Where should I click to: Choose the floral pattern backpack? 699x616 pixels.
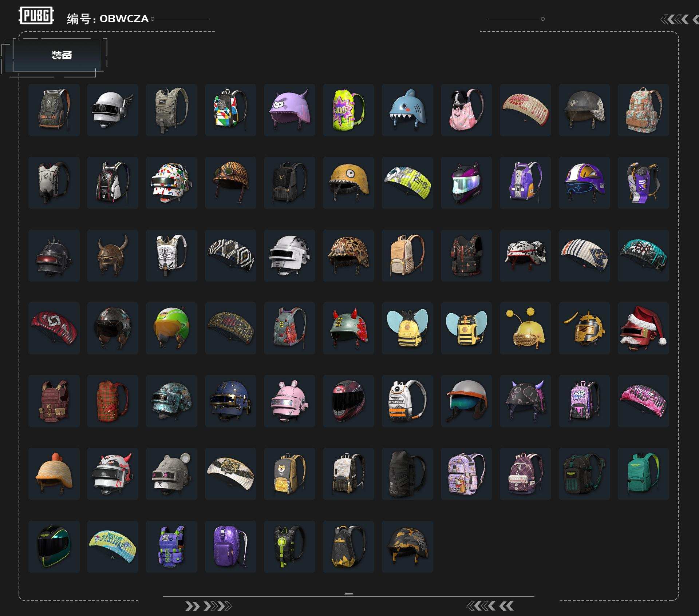(643, 110)
